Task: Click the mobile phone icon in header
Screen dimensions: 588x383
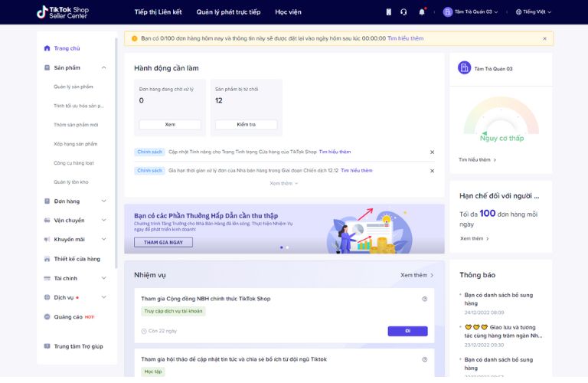Action: [388, 12]
